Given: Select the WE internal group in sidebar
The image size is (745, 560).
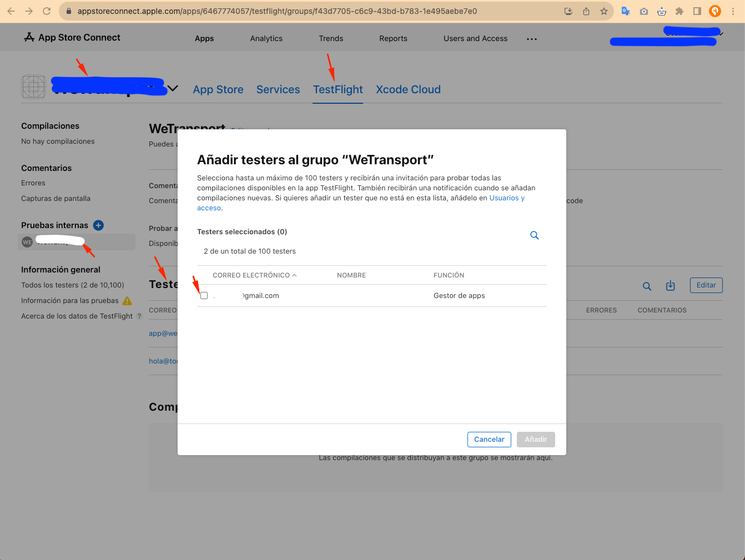Looking at the screenshot, I should tap(77, 242).
